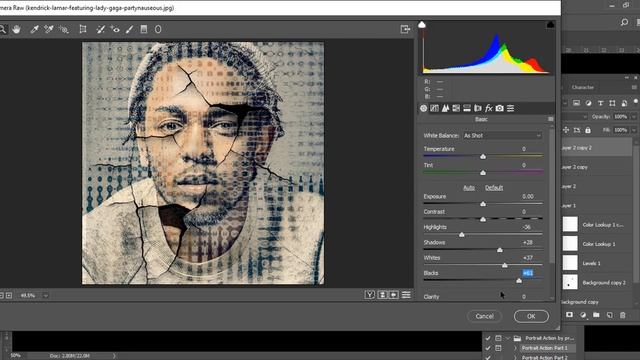Select Color Lookup 1 layer
640x360 pixels.
(x=599, y=244)
